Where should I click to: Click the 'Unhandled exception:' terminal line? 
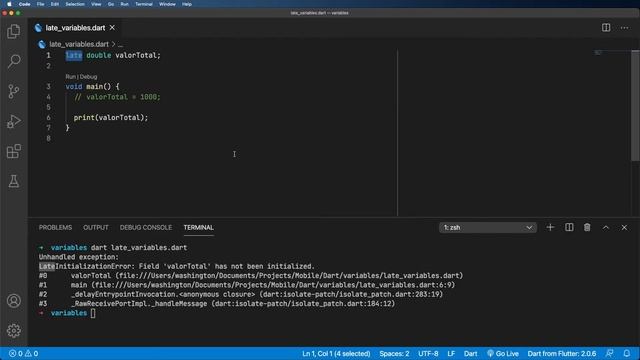coord(79,257)
